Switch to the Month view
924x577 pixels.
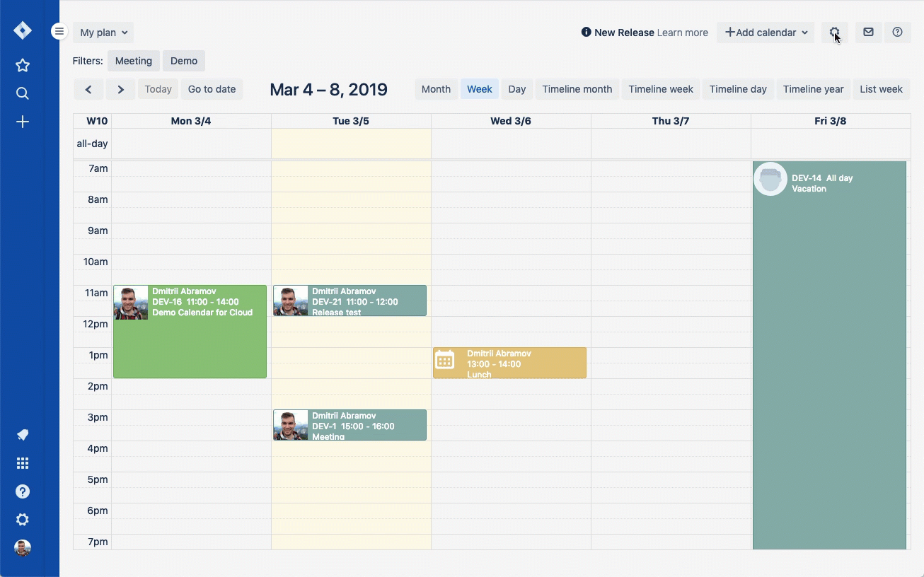436,89
